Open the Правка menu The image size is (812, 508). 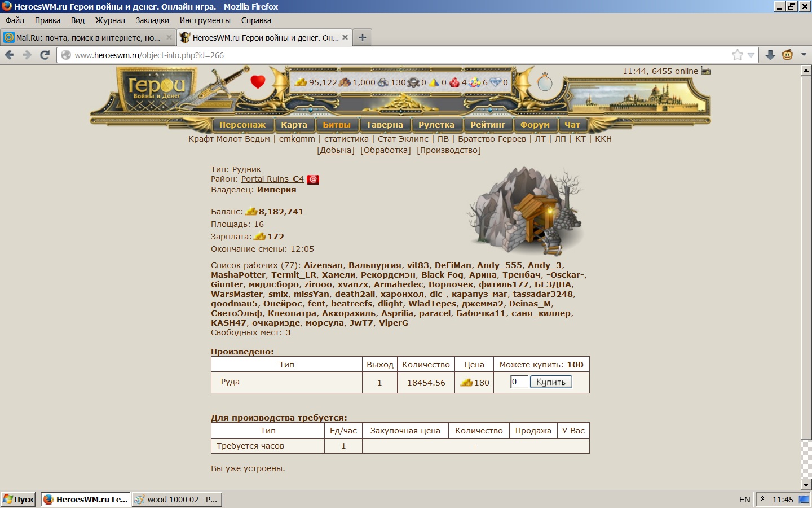point(47,20)
